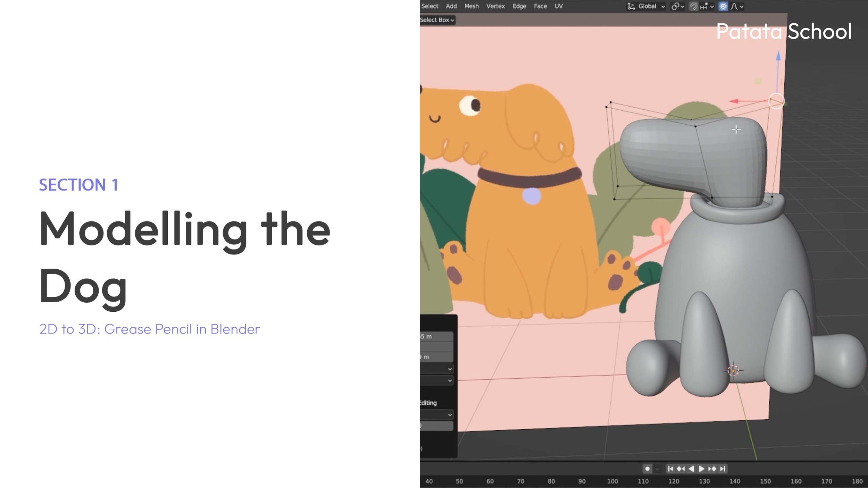Jump to the next keyframe
This screenshot has width=868, height=488.
point(712,469)
